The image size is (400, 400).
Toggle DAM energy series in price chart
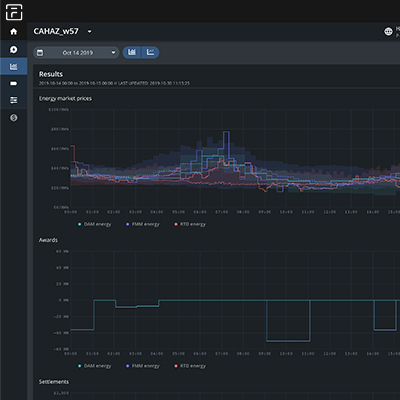click(x=95, y=224)
